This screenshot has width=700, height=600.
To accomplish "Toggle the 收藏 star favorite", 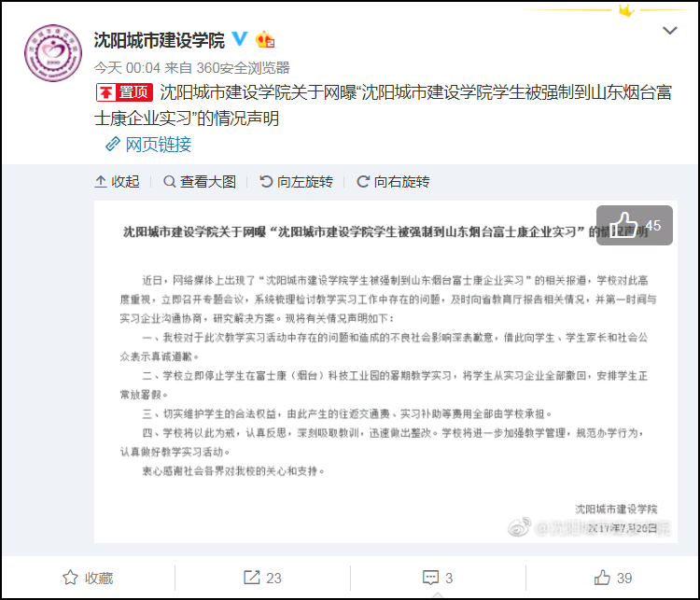I will (88, 578).
